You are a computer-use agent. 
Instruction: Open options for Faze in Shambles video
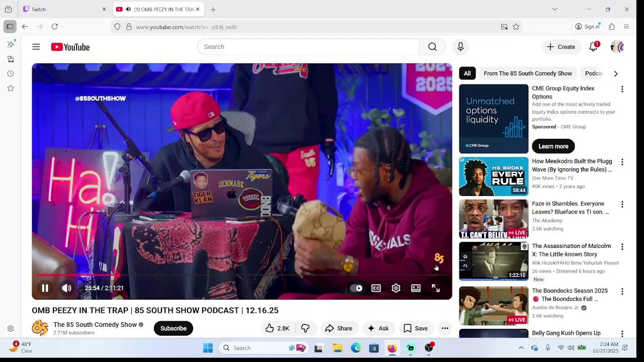[622, 205]
